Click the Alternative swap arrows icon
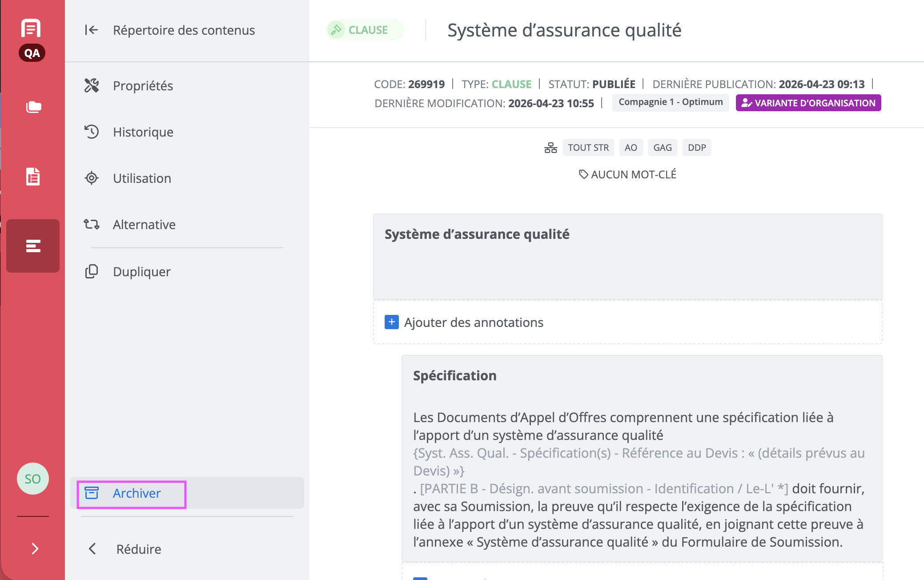Image resolution: width=924 pixels, height=580 pixels. pyautogui.click(x=92, y=224)
